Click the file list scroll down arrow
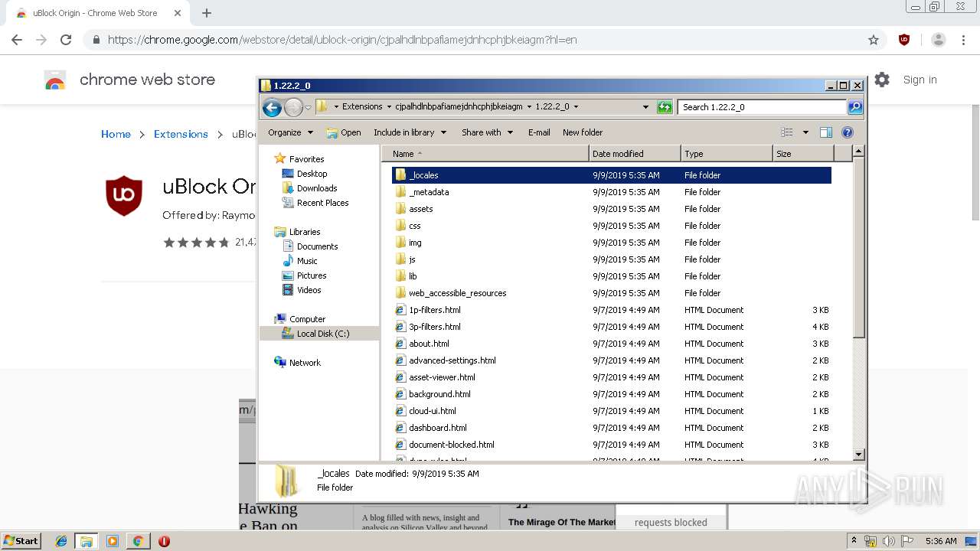Screen dimensions: 980x551 (x=858, y=455)
